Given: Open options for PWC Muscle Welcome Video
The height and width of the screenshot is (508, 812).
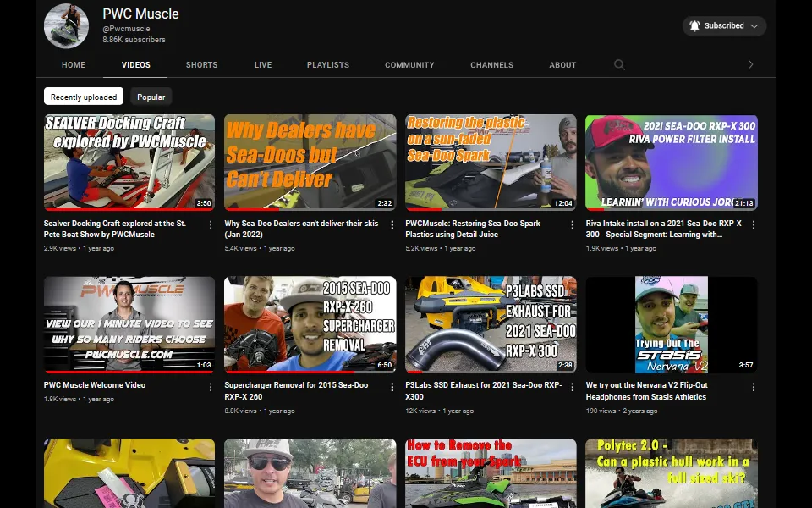Looking at the screenshot, I should click(x=210, y=387).
